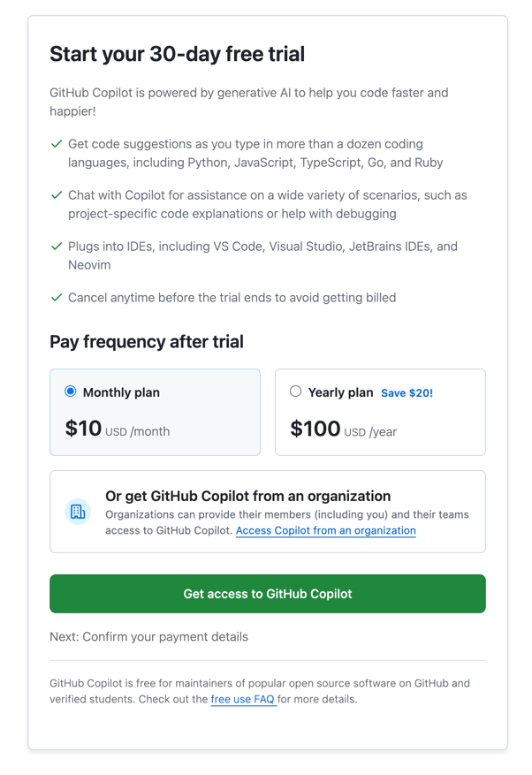The width and height of the screenshot is (532, 775).
Task: Click the organization building icon
Action: tap(78, 512)
